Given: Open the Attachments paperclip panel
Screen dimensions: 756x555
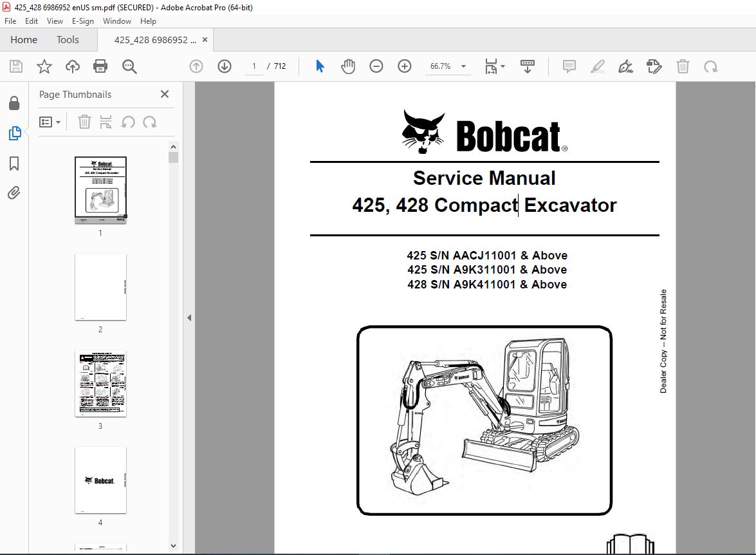Looking at the screenshot, I should tap(14, 193).
